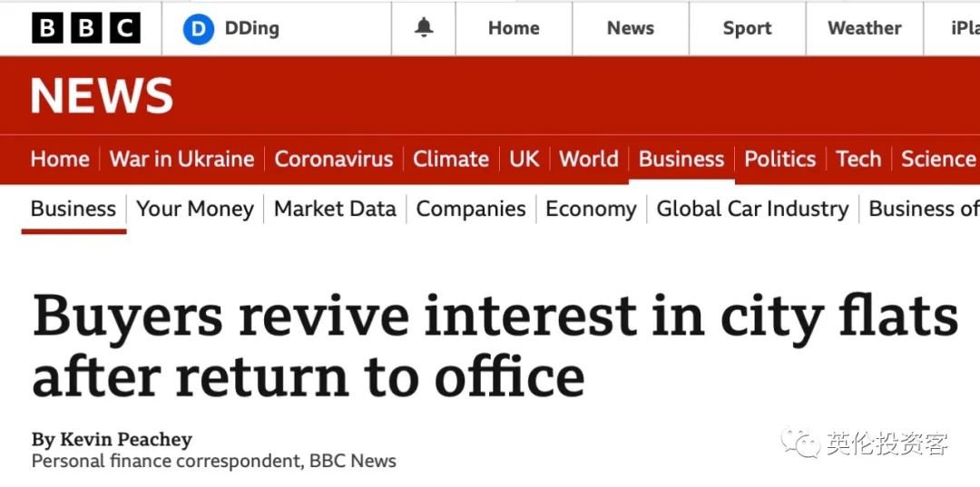Open the Climate section tab
Viewport: 980px width, 487px height.
point(451,159)
